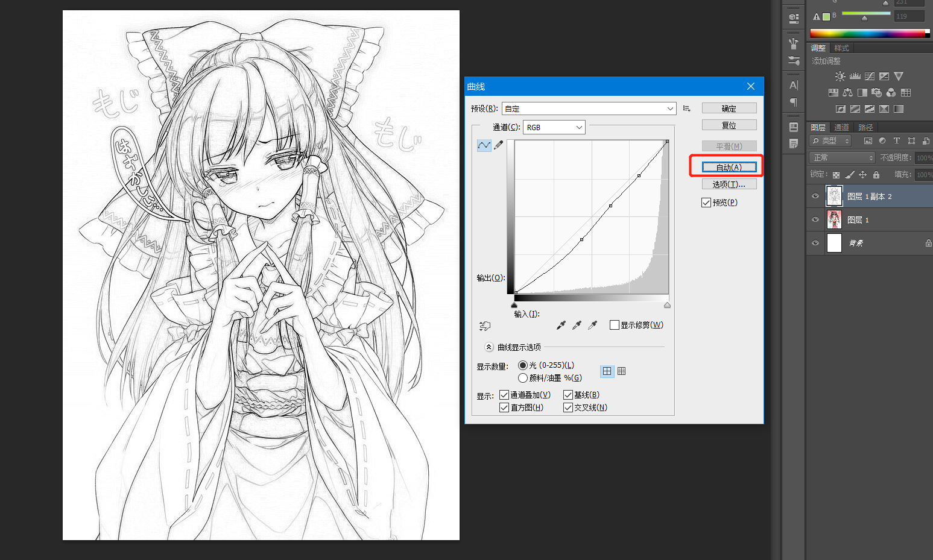933x560 pixels.
Task: Filter layers by pixel layer type
Action: click(868, 140)
